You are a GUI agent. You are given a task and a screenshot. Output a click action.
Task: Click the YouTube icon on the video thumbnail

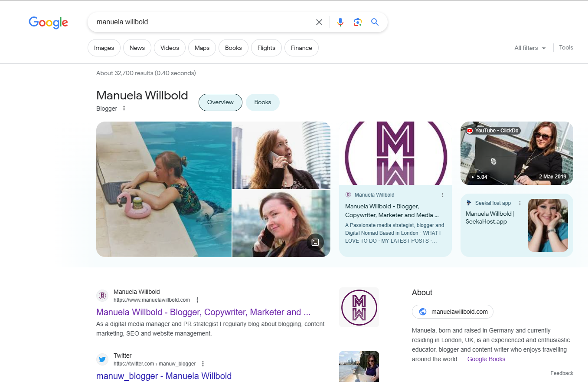click(470, 131)
